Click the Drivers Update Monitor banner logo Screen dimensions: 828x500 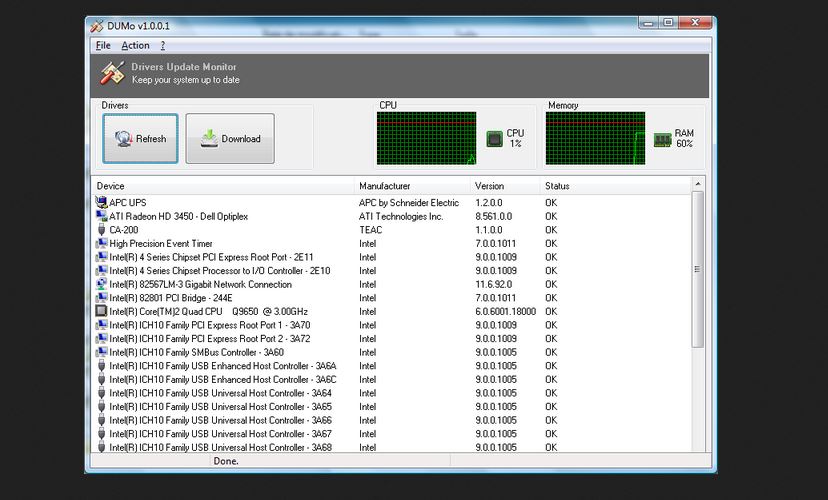(112, 73)
